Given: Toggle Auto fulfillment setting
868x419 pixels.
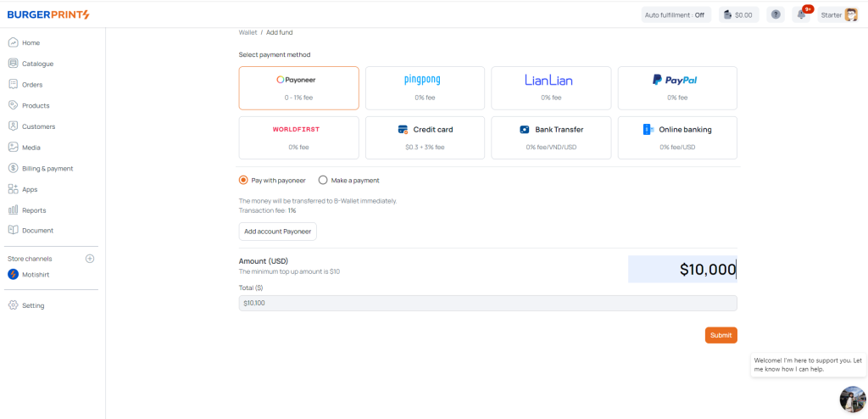Looking at the screenshot, I should 675,14.
